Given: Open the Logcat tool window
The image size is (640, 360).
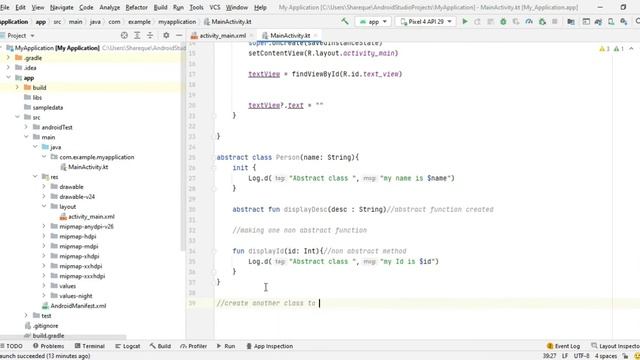Looking at the screenshot, I should click(128, 346).
